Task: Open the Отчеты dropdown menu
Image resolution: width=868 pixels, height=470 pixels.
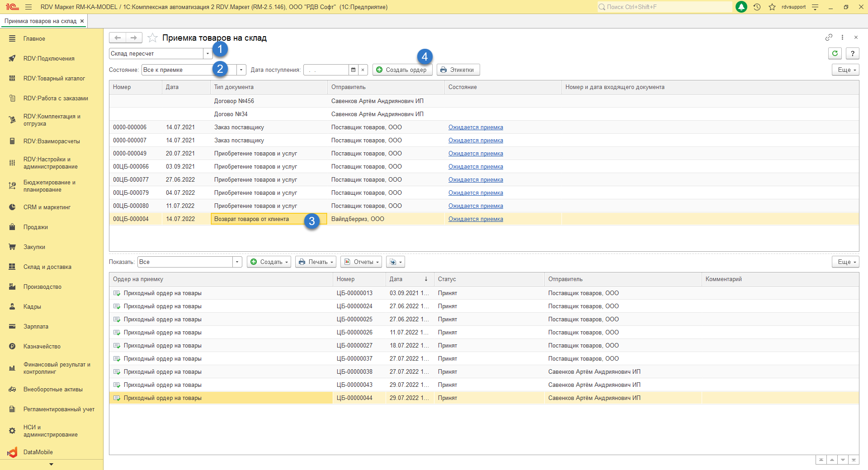Action: coord(361,262)
